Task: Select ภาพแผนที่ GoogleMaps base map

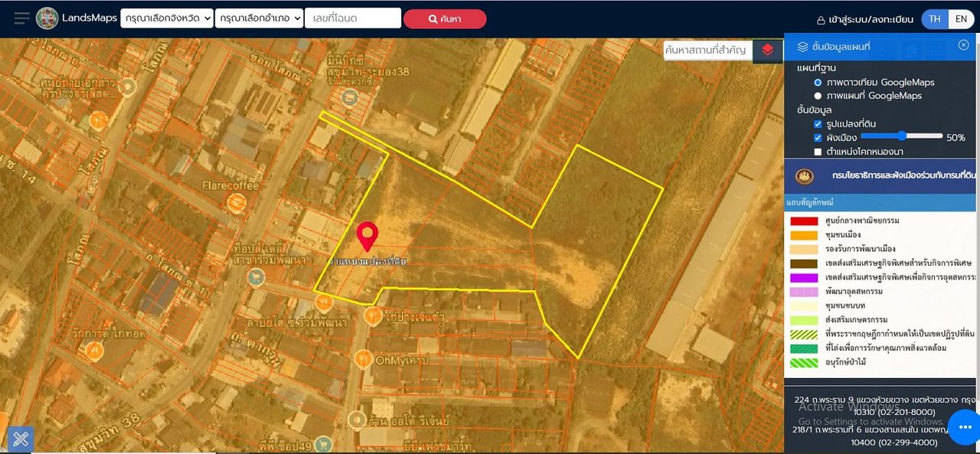Action: coord(818,96)
